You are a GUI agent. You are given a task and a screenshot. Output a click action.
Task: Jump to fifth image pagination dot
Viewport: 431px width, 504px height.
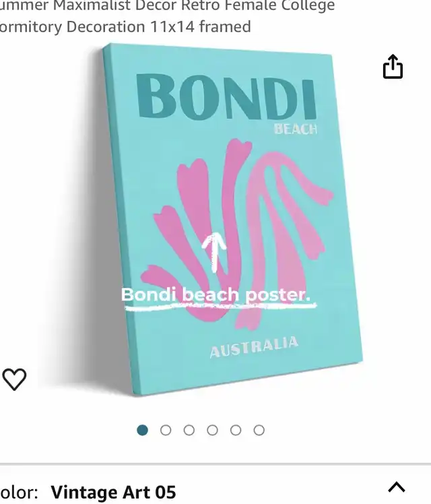pos(236,430)
